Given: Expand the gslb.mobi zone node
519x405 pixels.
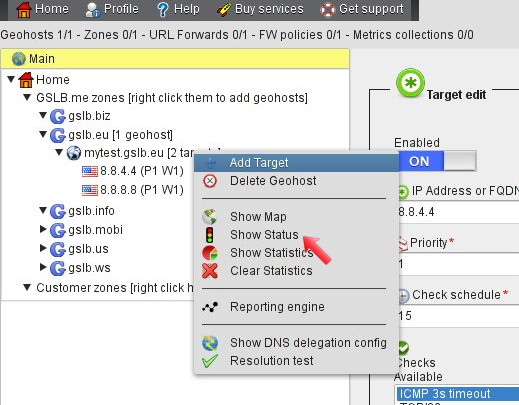Looking at the screenshot, I should 43,229.
